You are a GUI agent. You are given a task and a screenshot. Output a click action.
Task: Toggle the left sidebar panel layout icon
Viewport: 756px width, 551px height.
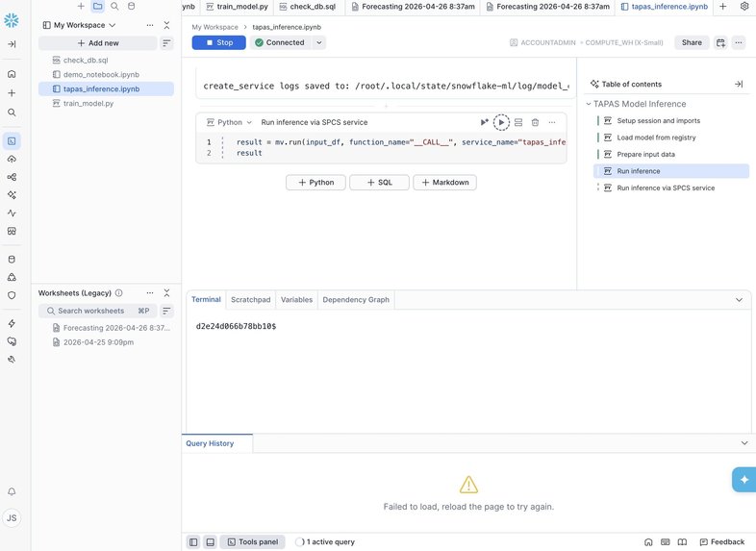pos(193,542)
